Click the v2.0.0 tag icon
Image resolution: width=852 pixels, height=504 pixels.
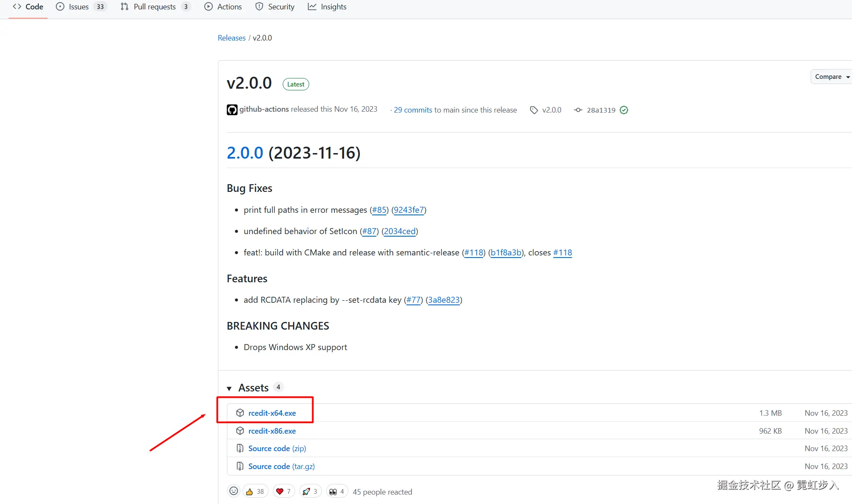(x=534, y=110)
